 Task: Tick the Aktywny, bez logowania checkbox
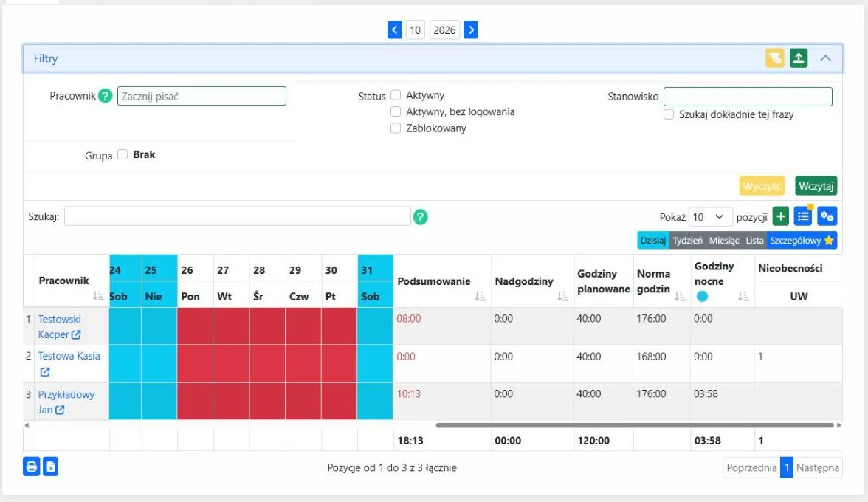pyautogui.click(x=396, y=111)
